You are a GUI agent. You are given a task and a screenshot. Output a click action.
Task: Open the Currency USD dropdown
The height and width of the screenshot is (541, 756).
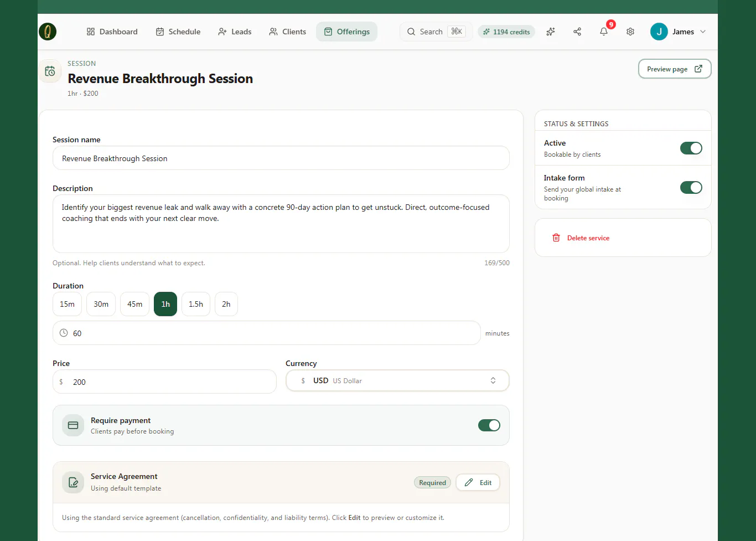tap(397, 380)
